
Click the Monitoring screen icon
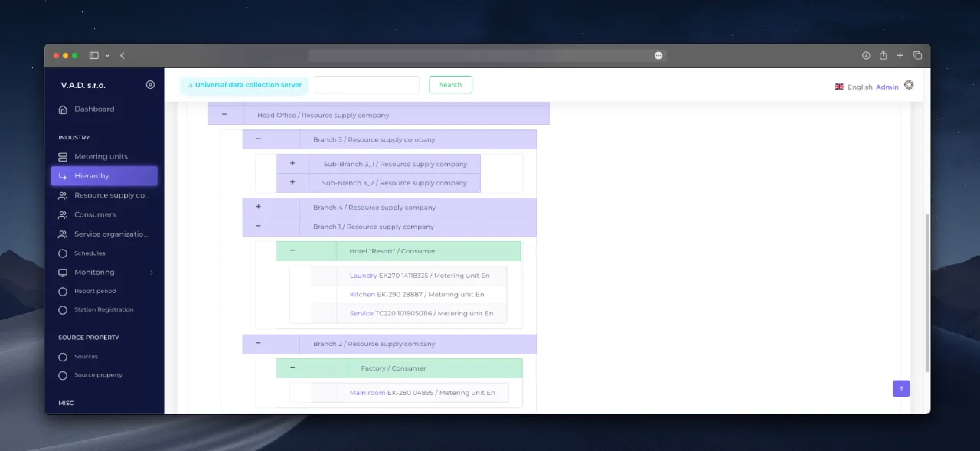coord(63,273)
